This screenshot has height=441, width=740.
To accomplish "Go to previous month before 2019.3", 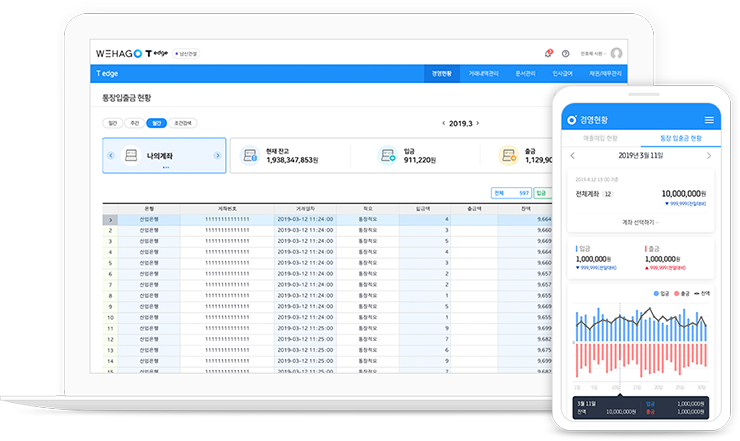I will 442,123.
